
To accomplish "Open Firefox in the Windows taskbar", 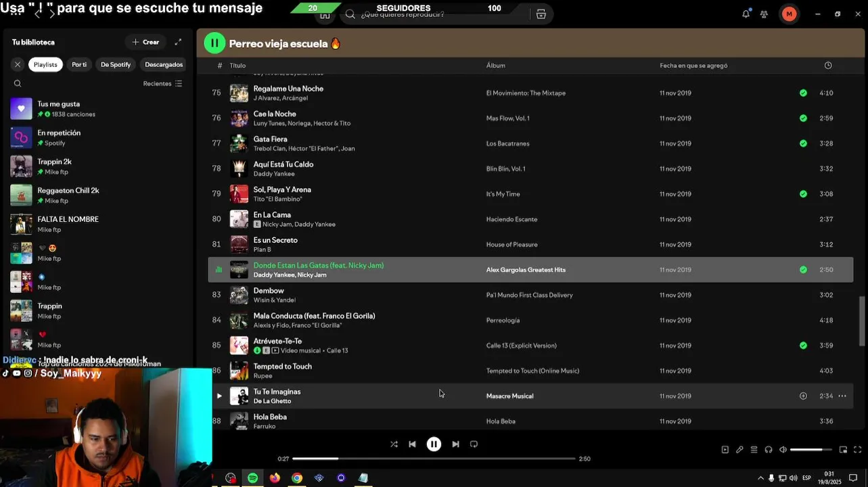I will tap(275, 478).
